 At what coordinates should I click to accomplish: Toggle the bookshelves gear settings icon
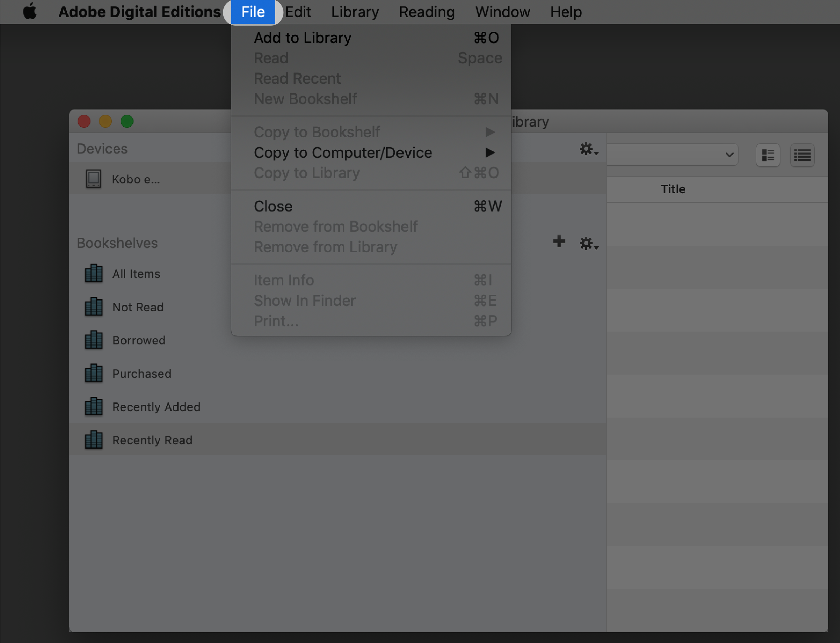tap(587, 242)
